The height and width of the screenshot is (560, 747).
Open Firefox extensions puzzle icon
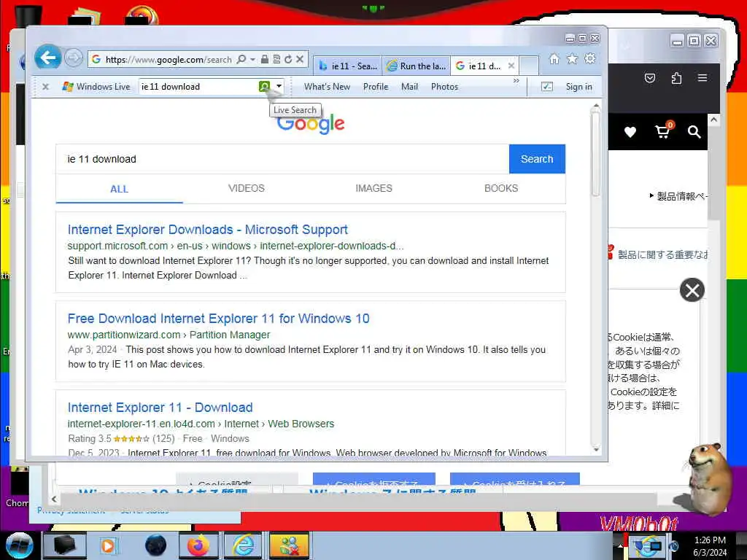pos(676,78)
